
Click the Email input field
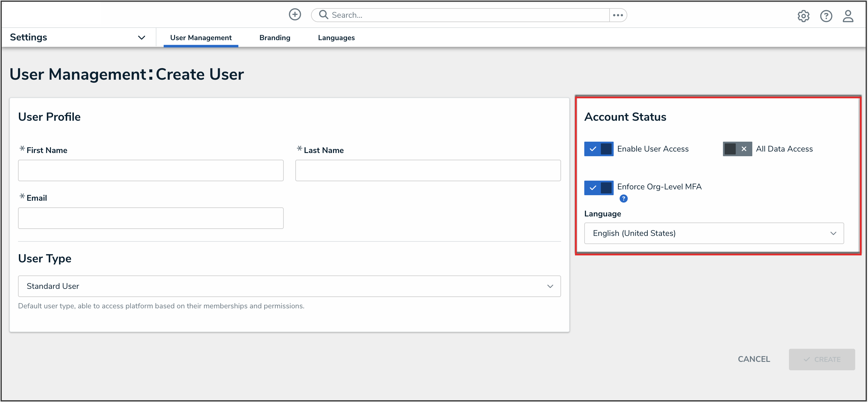(x=151, y=218)
